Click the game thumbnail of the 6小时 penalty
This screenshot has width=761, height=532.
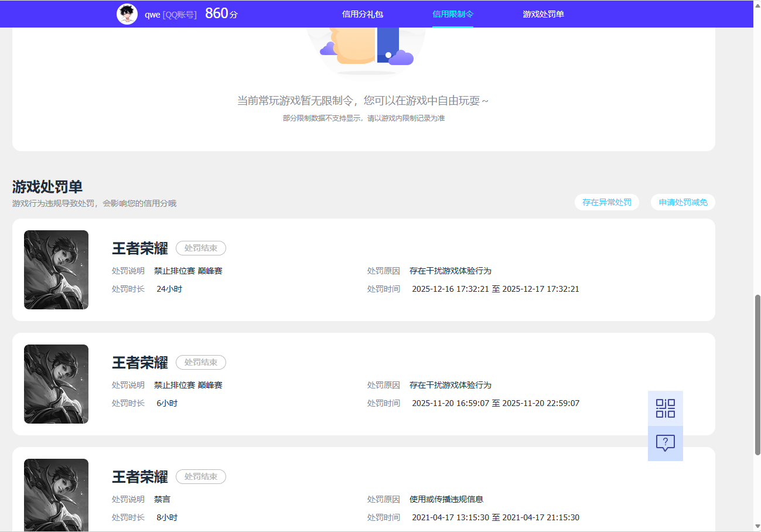pyautogui.click(x=56, y=384)
